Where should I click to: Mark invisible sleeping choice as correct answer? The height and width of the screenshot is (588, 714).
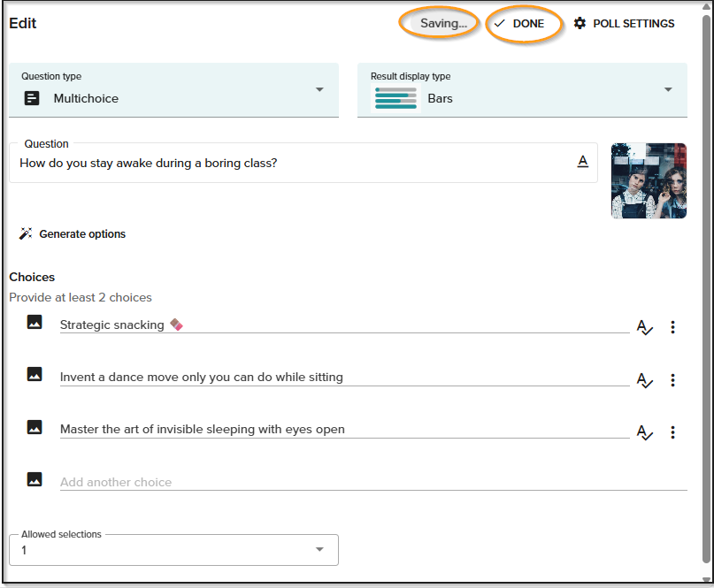(x=644, y=432)
